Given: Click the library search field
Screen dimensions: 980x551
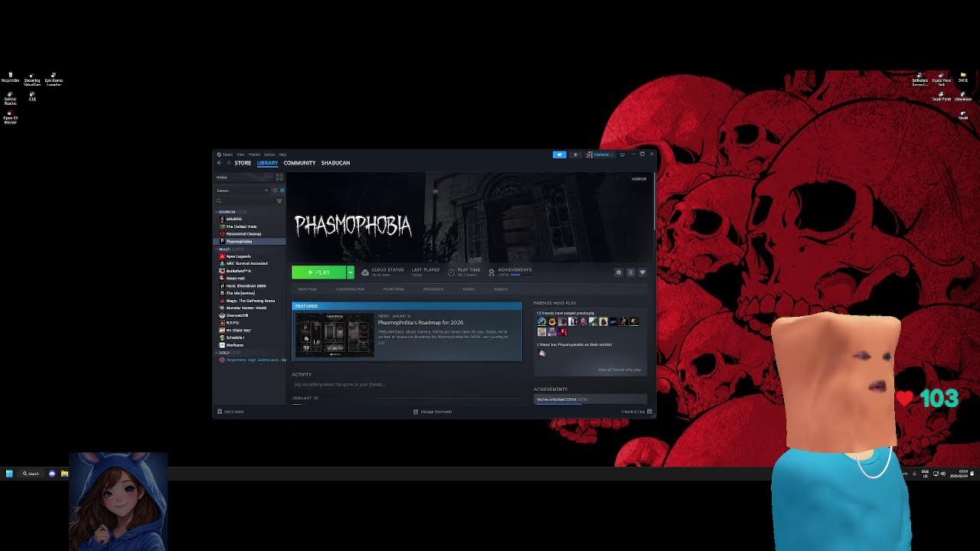Looking at the screenshot, I should pyautogui.click(x=245, y=201).
